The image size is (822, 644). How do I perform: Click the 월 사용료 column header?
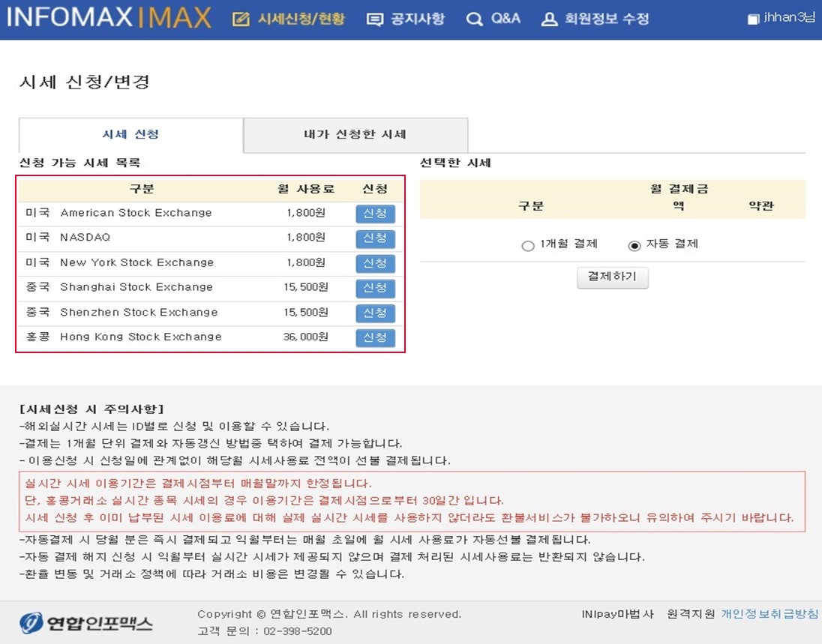tap(306, 189)
